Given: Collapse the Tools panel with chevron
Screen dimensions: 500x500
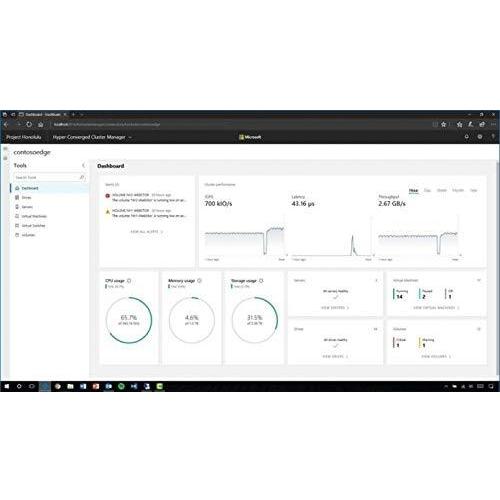Looking at the screenshot, I should 83,165.
